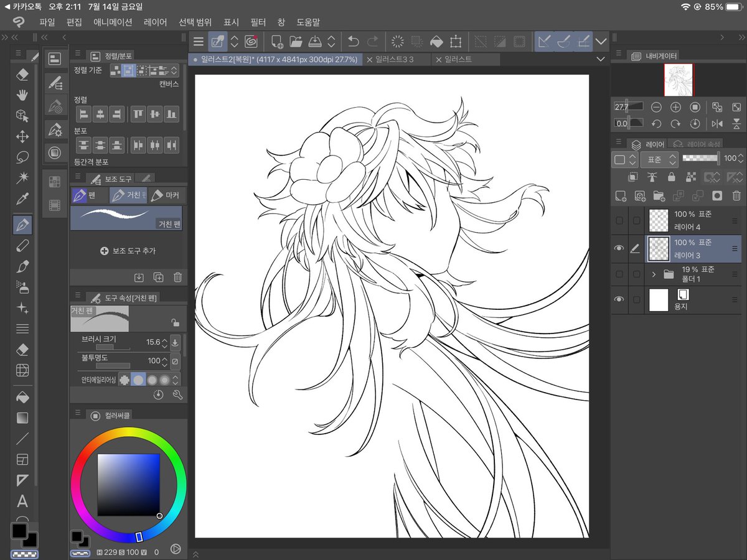The image size is (747, 560).
Task: Flip canvas horizontally in Navigator
Action: click(x=717, y=124)
